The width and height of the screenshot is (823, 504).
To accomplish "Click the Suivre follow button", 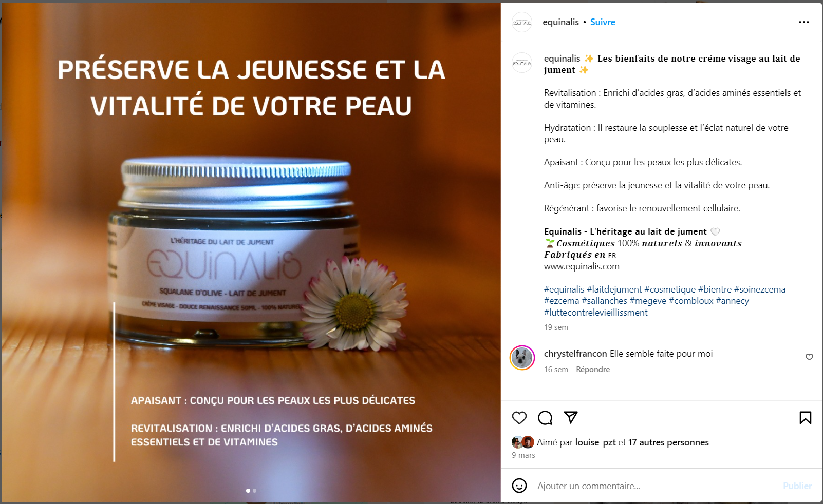I will [603, 22].
